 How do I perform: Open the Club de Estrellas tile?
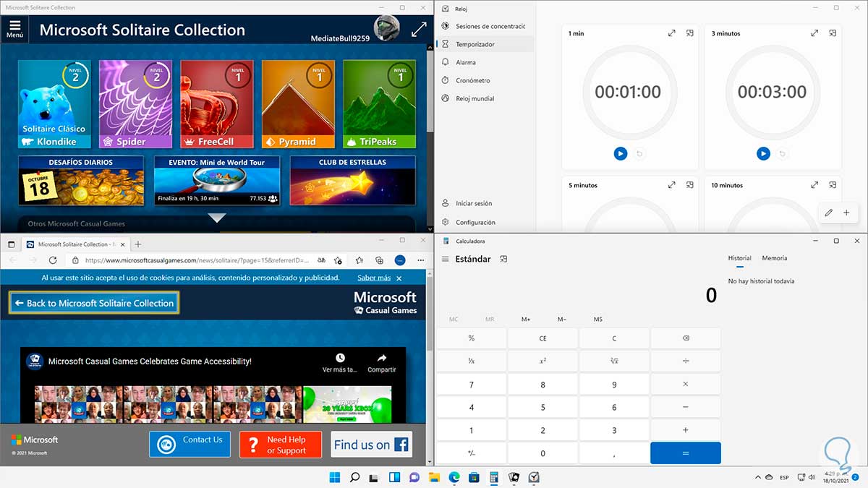[353, 181]
